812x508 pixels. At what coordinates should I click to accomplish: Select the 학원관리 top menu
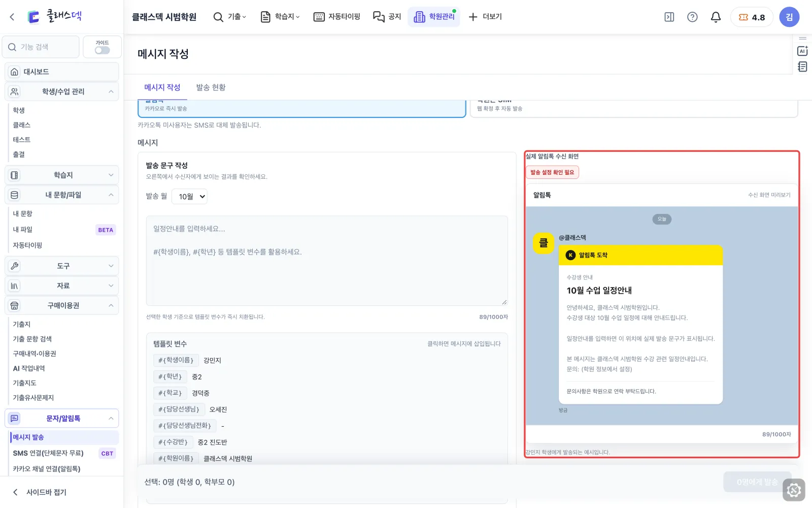click(434, 17)
